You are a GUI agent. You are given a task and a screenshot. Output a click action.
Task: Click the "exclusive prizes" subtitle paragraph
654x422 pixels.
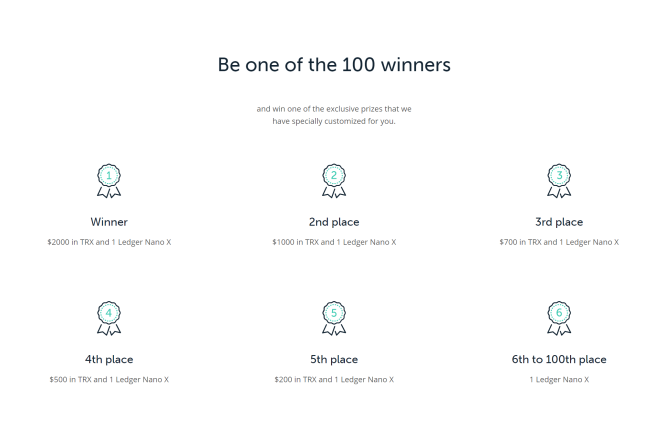coord(334,115)
